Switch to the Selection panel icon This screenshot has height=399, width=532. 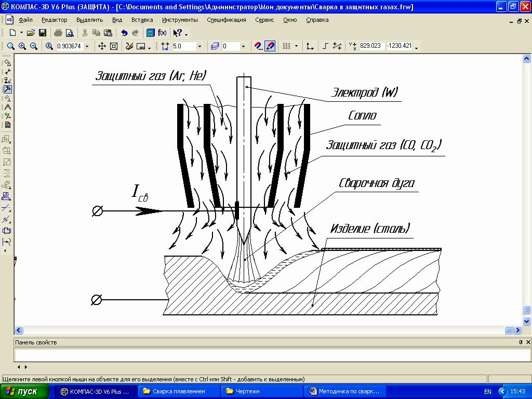(x=7, y=116)
